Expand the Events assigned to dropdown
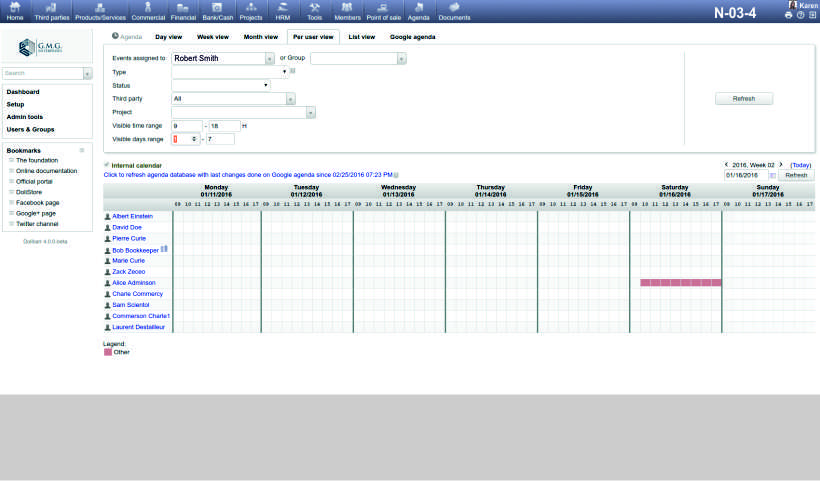The height and width of the screenshot is (481, 820). [270, 59]
